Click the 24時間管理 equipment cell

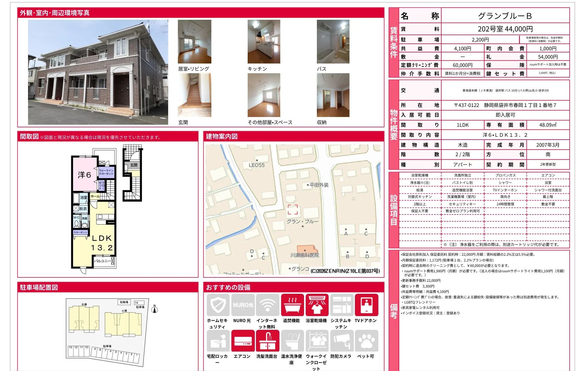[x=505, y=204]
